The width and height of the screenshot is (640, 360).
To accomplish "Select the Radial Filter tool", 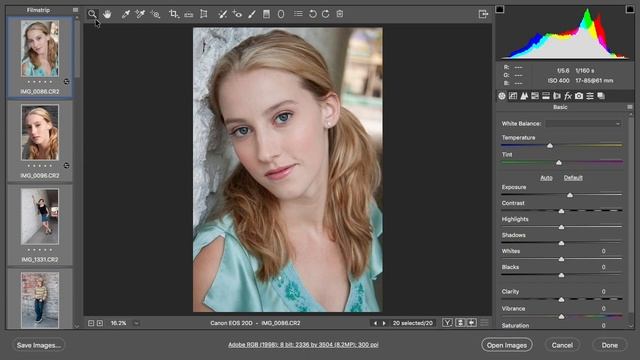I will 281,14.
